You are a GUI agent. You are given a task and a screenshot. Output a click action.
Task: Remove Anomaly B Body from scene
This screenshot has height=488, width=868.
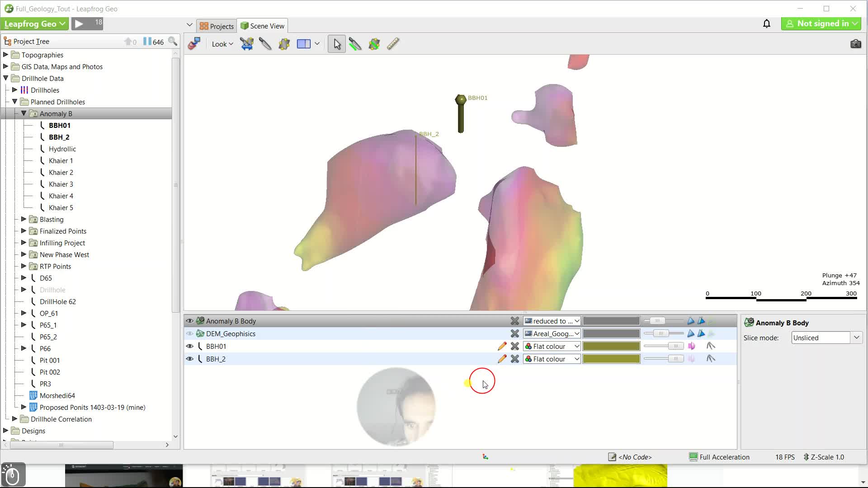pyautogui.click(x=515, y=321)
